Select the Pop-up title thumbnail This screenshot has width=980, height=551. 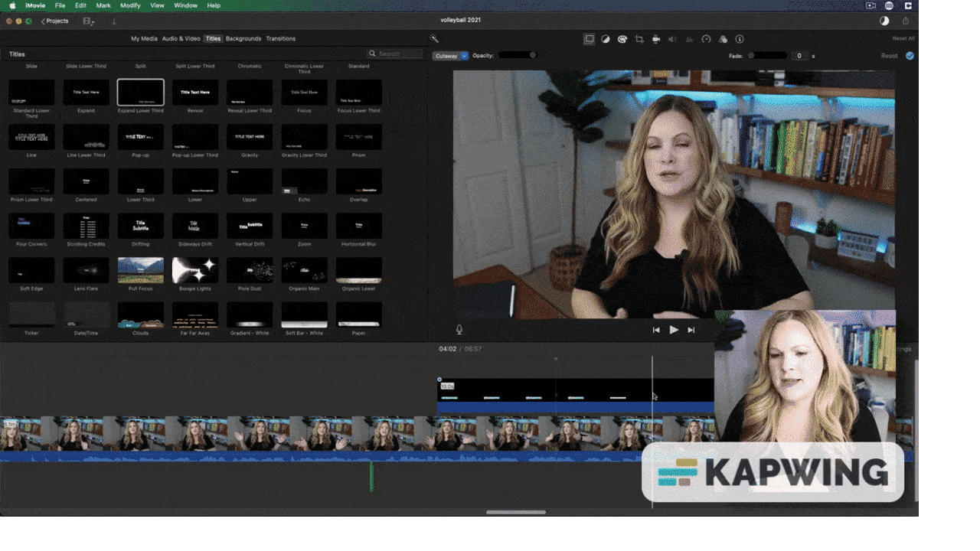pyautogui.click(x=140, y=137)
